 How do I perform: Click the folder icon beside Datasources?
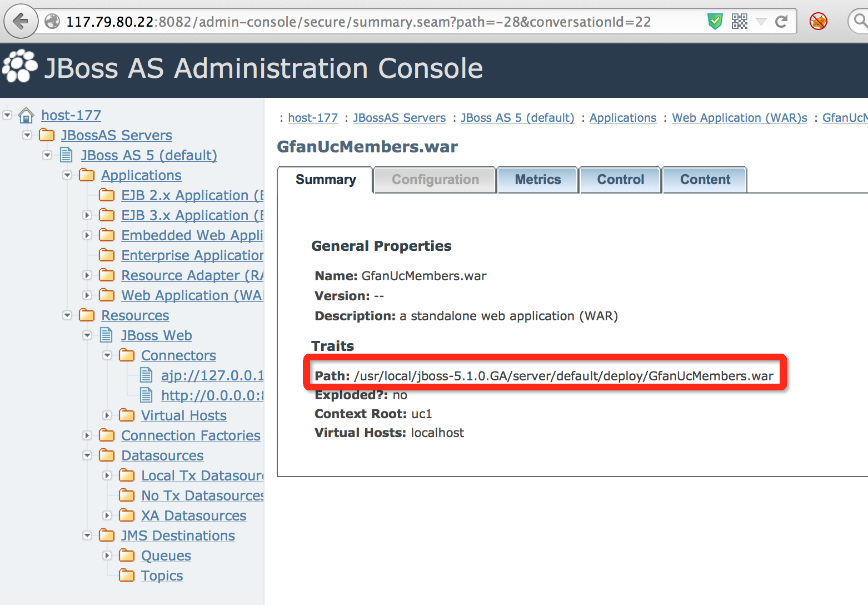click(x=107, y=455)
